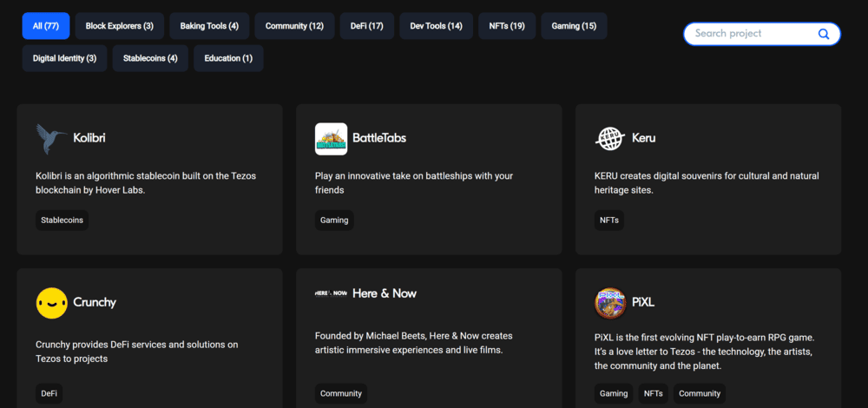The image size is (868, 408).
Task: Click the Here & Now logo
Action: (331, 293)
